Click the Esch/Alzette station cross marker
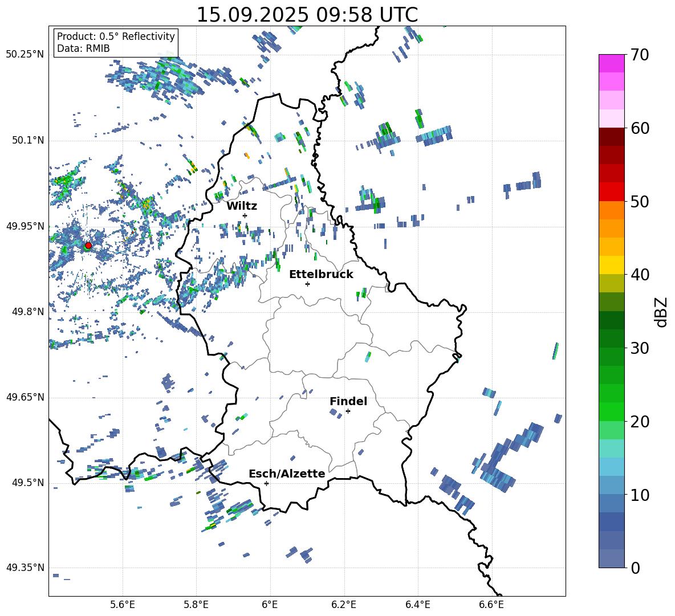Viewport: 675px width, 616px height. pyautogui.click(x=266, y=483)
